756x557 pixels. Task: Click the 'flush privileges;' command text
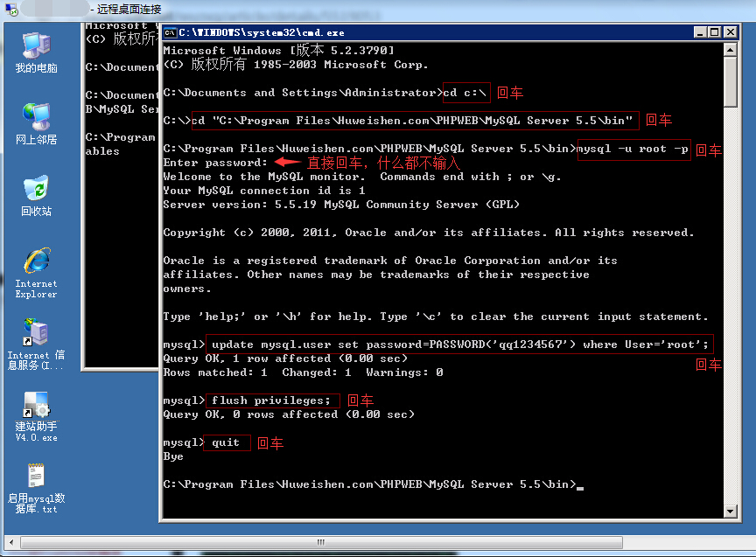(x=271, y=400)
